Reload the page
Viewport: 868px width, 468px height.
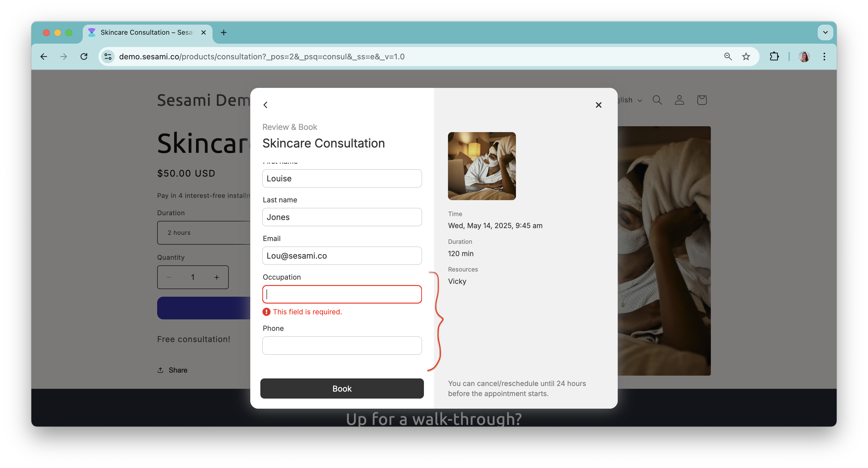84,57
